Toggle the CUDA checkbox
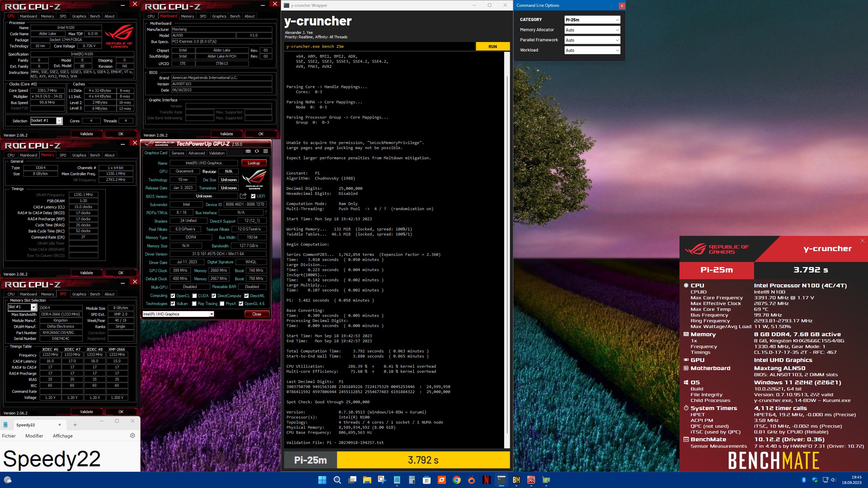 (195, 296)
